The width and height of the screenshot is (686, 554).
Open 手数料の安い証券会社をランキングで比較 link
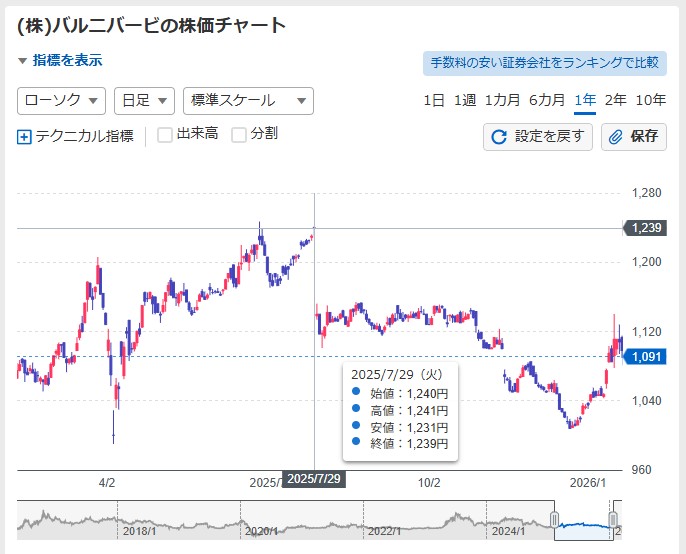[544, 63]
